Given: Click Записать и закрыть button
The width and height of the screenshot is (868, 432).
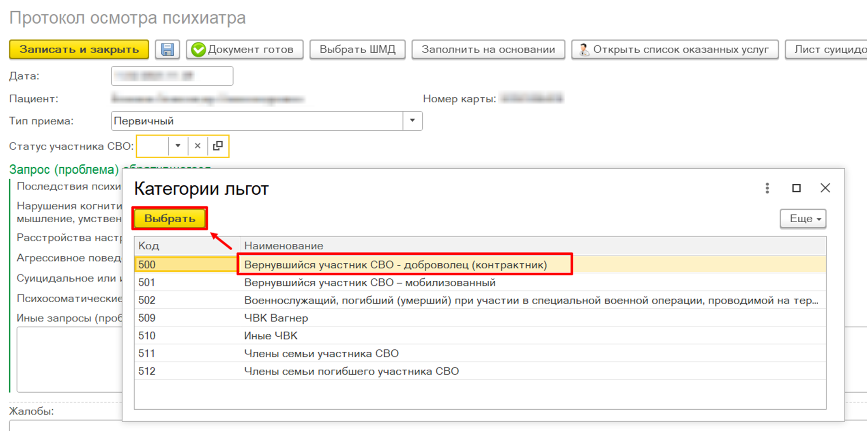Looking at the screenshot, I should [x=79, y=49].
